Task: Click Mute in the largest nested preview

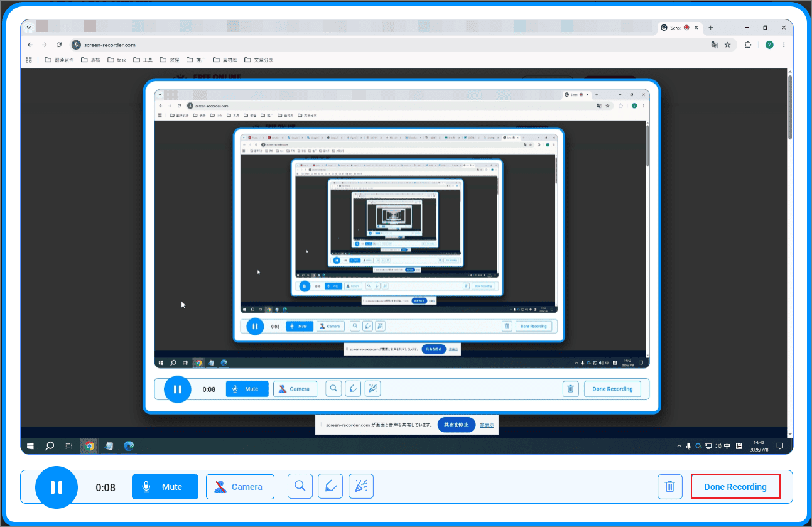Action: click(x=247, y=389)
